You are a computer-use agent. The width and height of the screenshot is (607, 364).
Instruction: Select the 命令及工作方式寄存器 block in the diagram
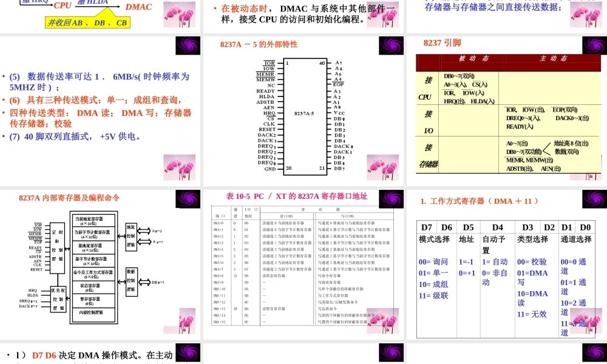click(93, 274)
